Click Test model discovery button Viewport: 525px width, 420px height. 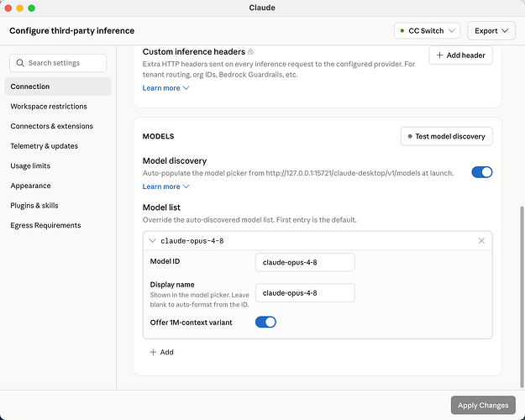[x=447, y=136]
